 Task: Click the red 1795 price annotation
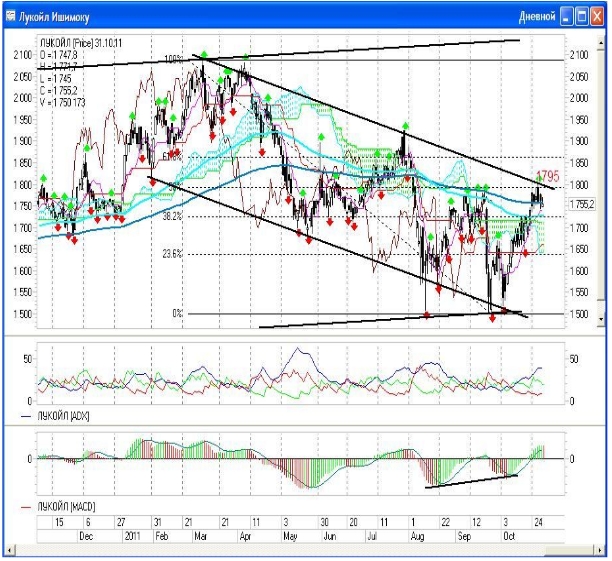[x=547, y=176]
